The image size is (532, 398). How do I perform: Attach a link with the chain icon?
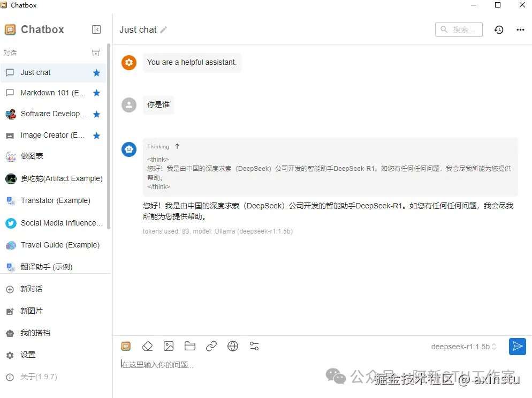211,346
